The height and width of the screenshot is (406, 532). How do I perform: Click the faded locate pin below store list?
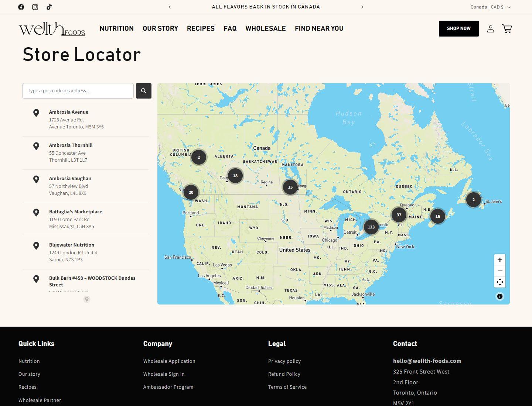click(x=87, y=299)
